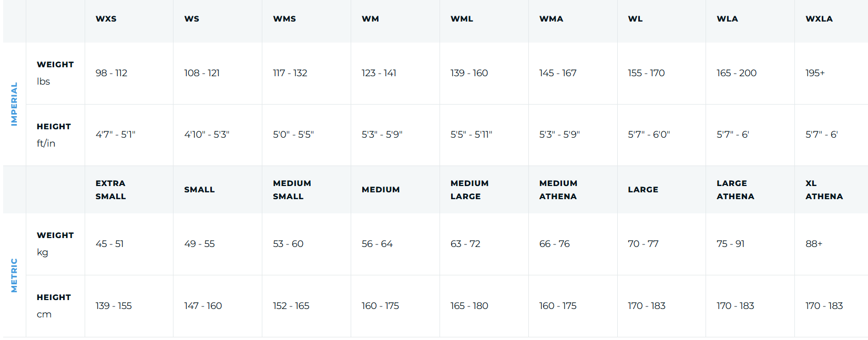Click the EXTRA SMALL size label
This screenshot has height=340, width=868.
pos(110,190)
